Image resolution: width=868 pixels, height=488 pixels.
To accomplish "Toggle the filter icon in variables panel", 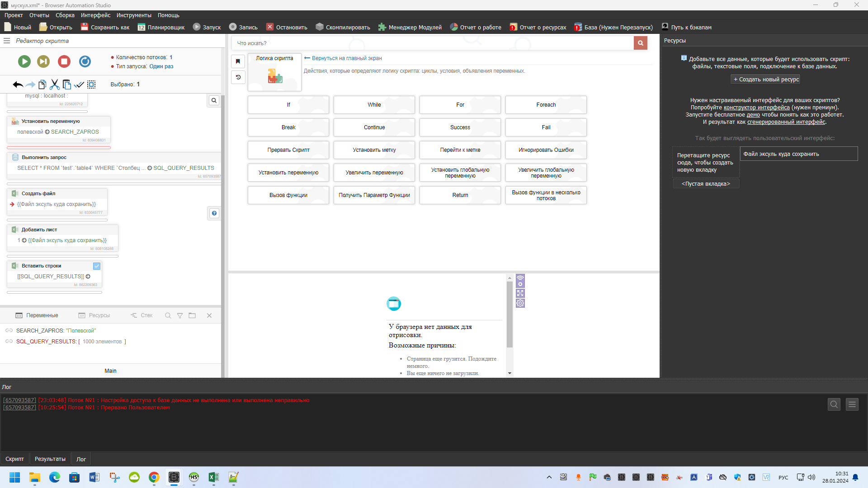I will [x=180, y=316].
